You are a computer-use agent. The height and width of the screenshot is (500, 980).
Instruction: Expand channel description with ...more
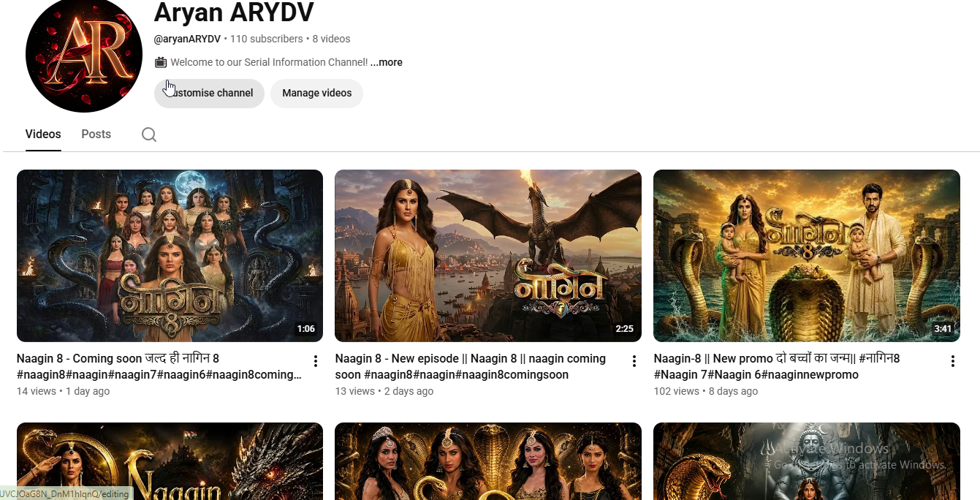(x=387, y=62)
